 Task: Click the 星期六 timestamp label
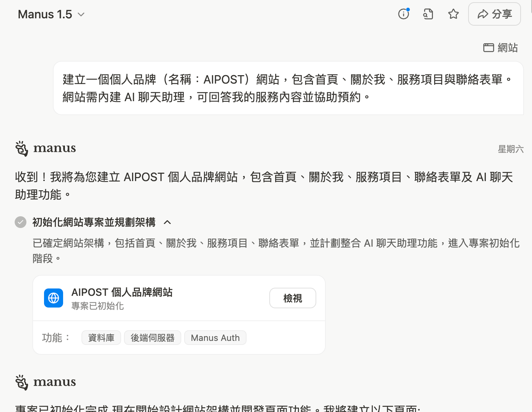click(510, 149)
